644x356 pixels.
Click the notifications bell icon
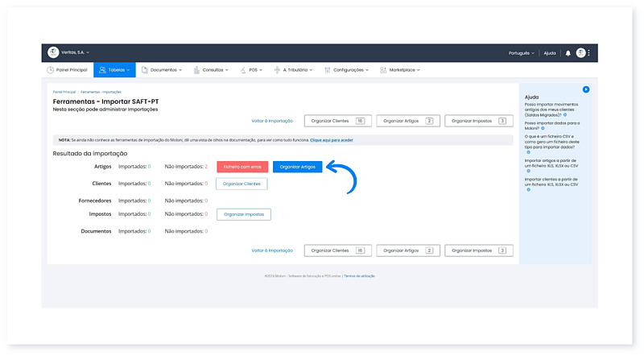tap(568, 53)
